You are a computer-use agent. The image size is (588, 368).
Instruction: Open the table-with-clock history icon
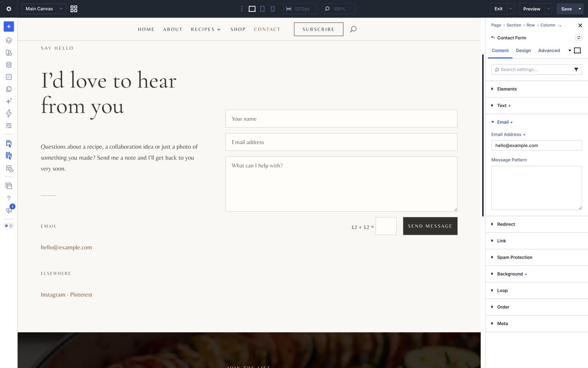click(x=10, y=169)
